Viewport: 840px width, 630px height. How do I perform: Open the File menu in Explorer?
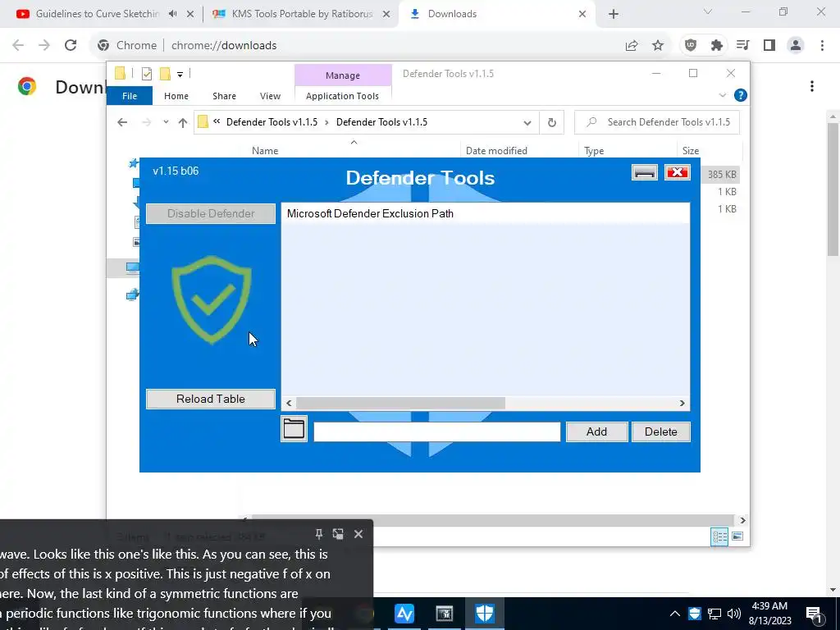pos(130,96)
